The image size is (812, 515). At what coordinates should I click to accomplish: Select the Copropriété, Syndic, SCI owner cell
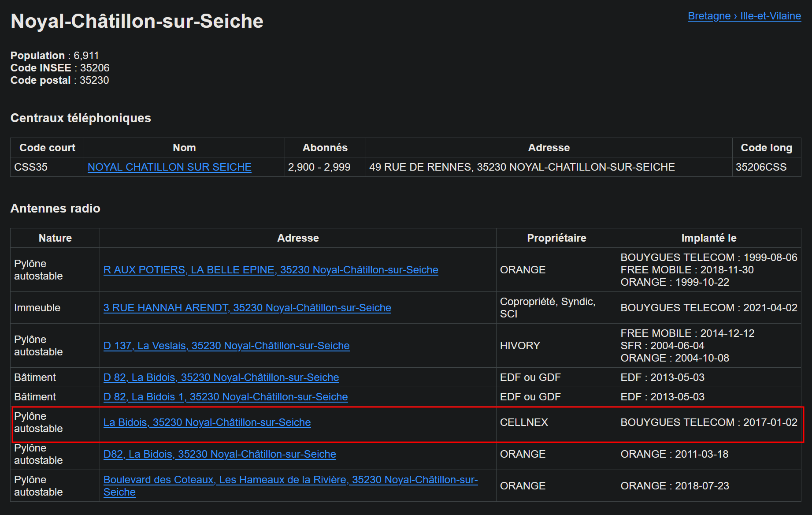tap(556, 308)
